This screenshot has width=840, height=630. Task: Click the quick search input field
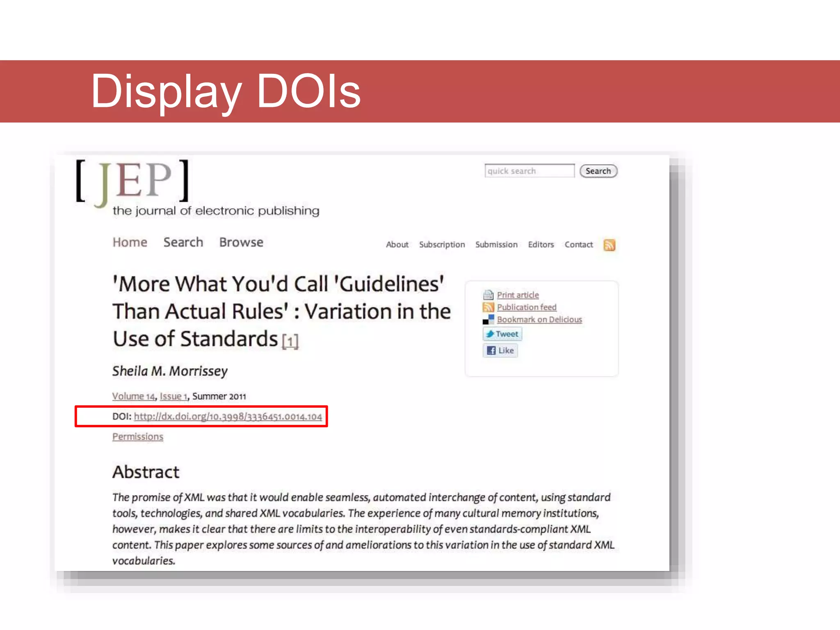[529, 171]
